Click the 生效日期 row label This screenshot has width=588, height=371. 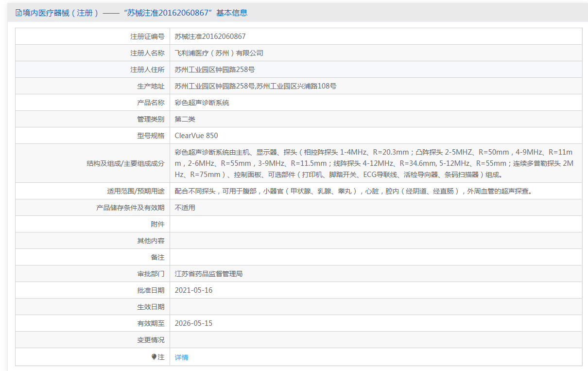click(x=150, y=307)
